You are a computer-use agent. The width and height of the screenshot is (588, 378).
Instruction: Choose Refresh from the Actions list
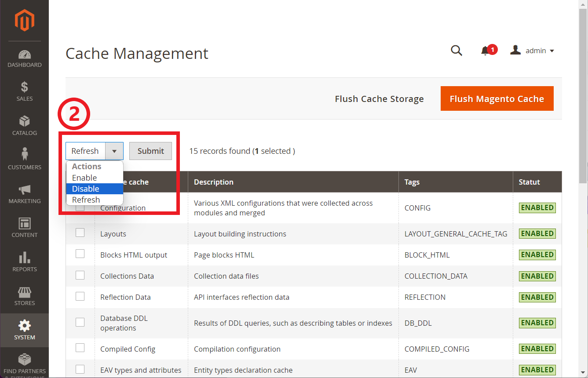click(95, 200)
